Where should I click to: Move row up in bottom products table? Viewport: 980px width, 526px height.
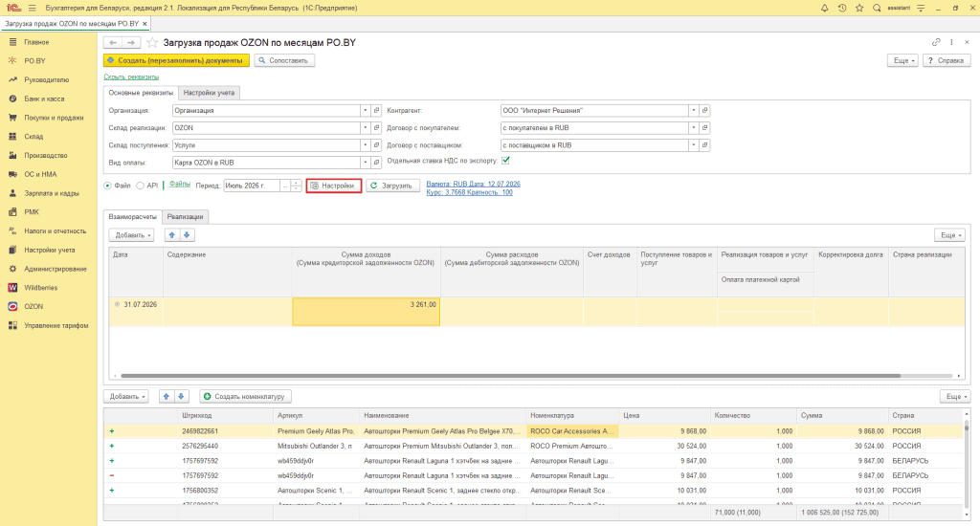click(x=167, y=396)
